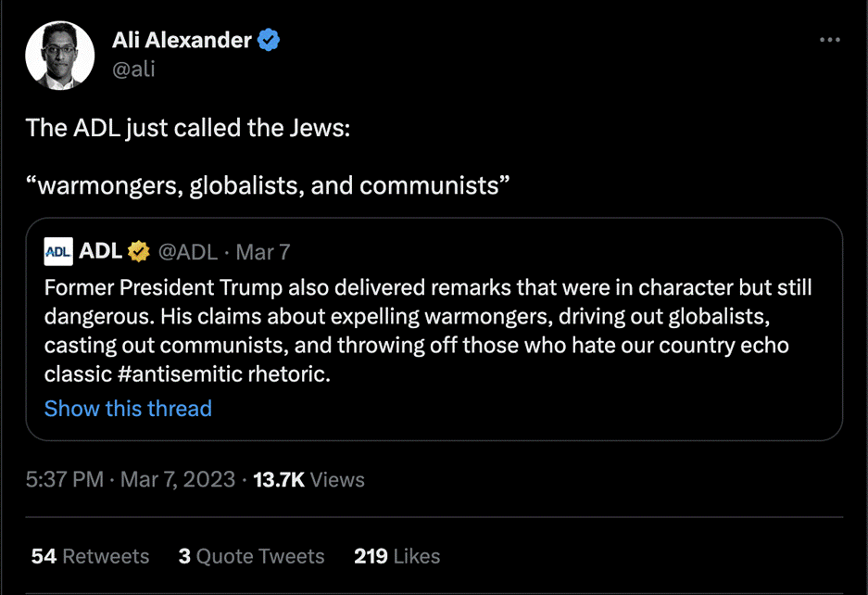Open Ali Alexander's profile picture
The image size is (868, 595).
pyautogui.click(x=59, y=55)
